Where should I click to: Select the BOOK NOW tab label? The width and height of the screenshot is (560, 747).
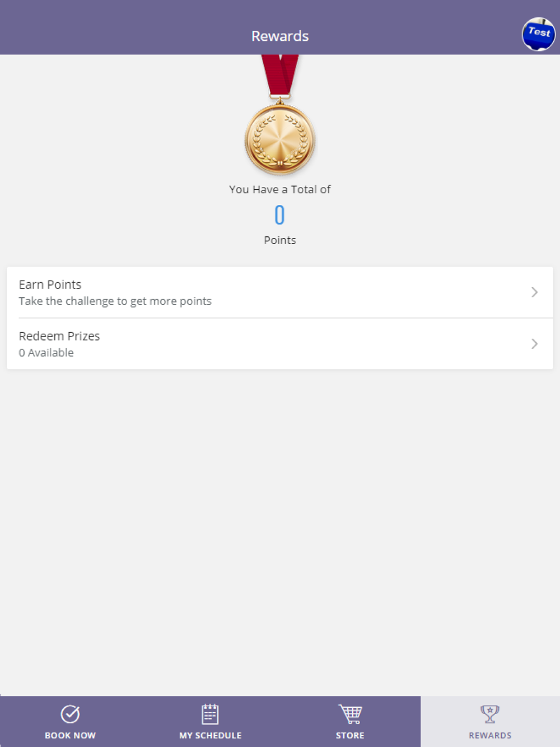[70, 735]
